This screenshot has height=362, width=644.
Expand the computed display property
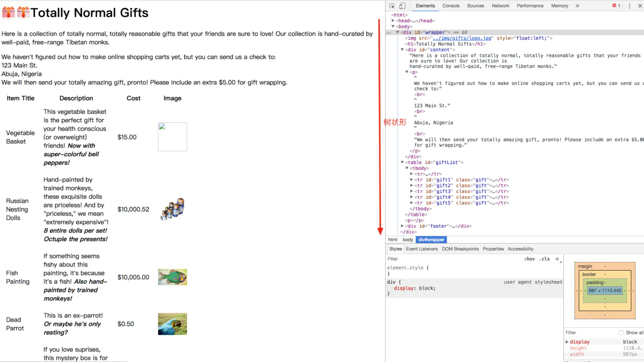(567, 342)
